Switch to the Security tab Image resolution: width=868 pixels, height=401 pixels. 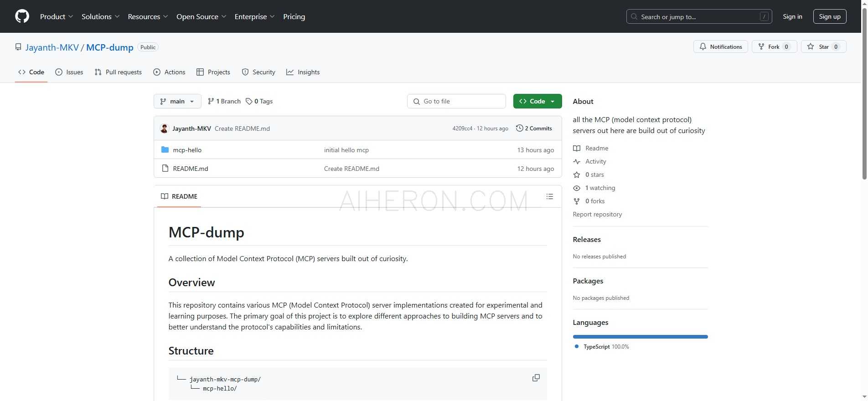[258, 72]
